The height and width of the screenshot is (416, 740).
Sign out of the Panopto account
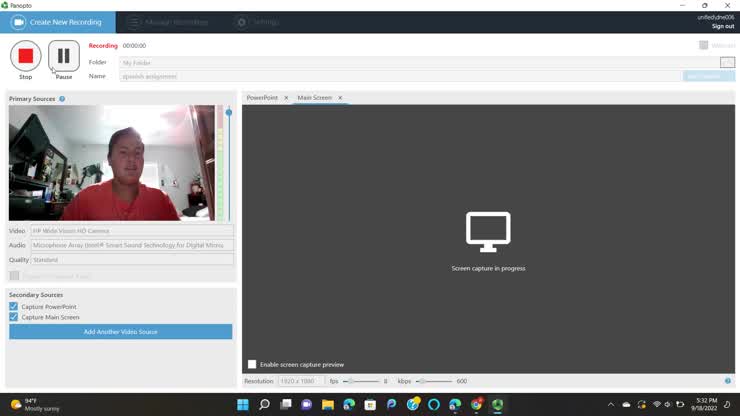pos(723,26)
